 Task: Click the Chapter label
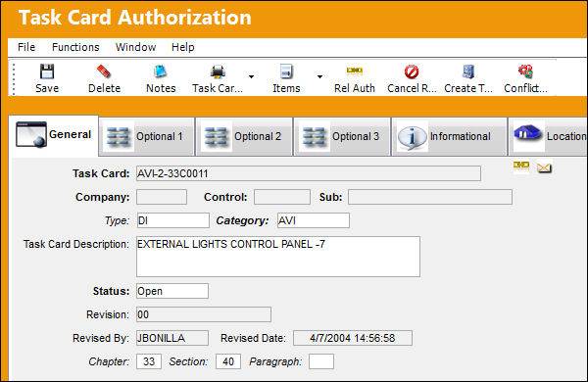point(109,361)
